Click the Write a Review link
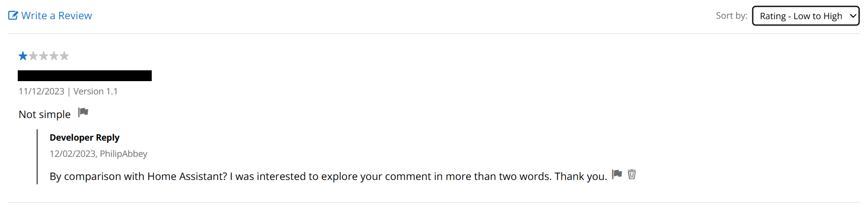This screenshot has height=207, width=868. (56, 16)
